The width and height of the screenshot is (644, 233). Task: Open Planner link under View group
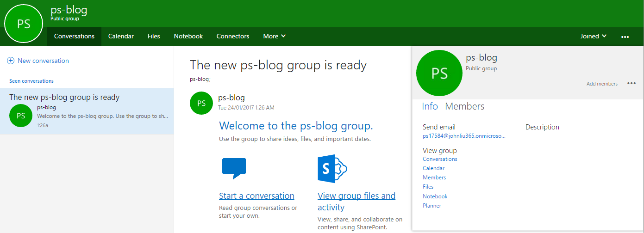(x=432, y=206)
